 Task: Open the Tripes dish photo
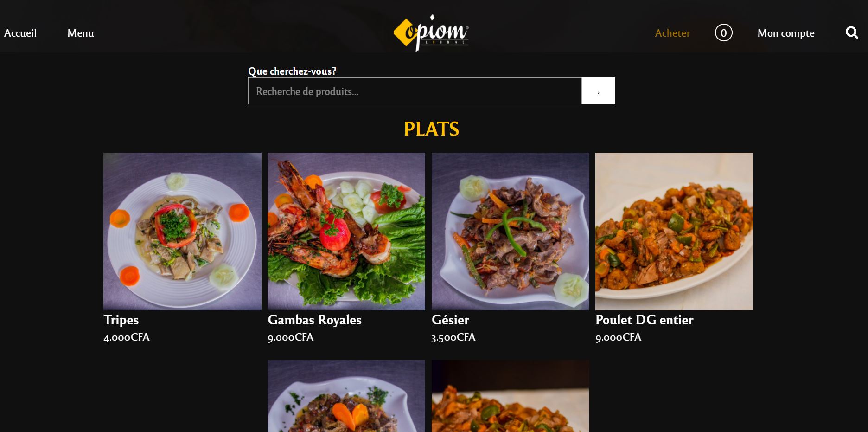click(182, 232)
